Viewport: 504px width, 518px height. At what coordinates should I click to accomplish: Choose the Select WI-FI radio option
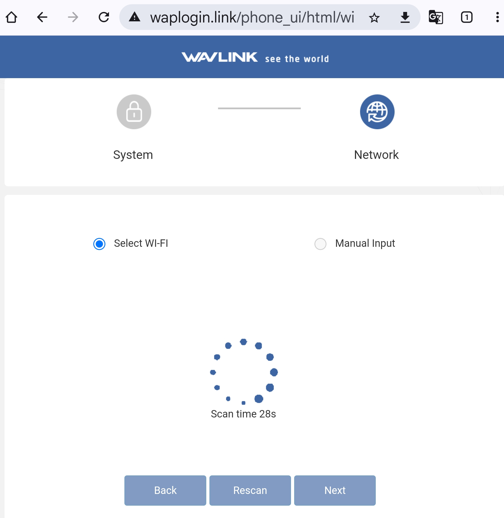[99, 244]
